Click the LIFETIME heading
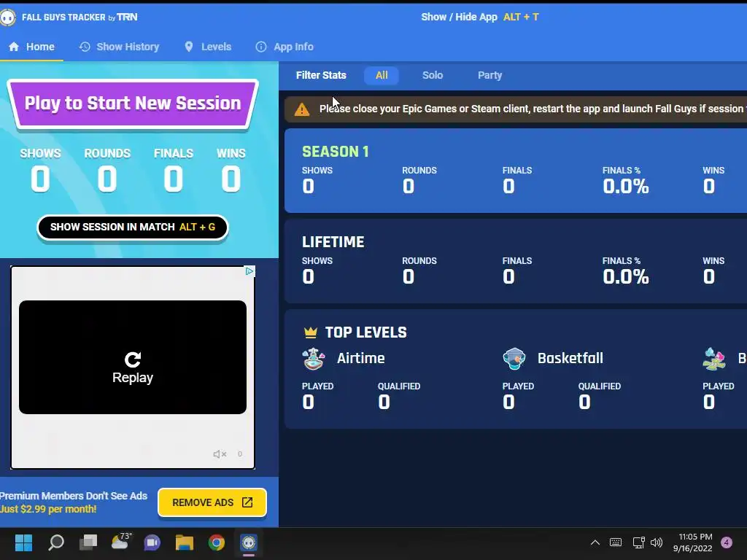Screen dimensions: 747x560 click(x=333, y=242)
